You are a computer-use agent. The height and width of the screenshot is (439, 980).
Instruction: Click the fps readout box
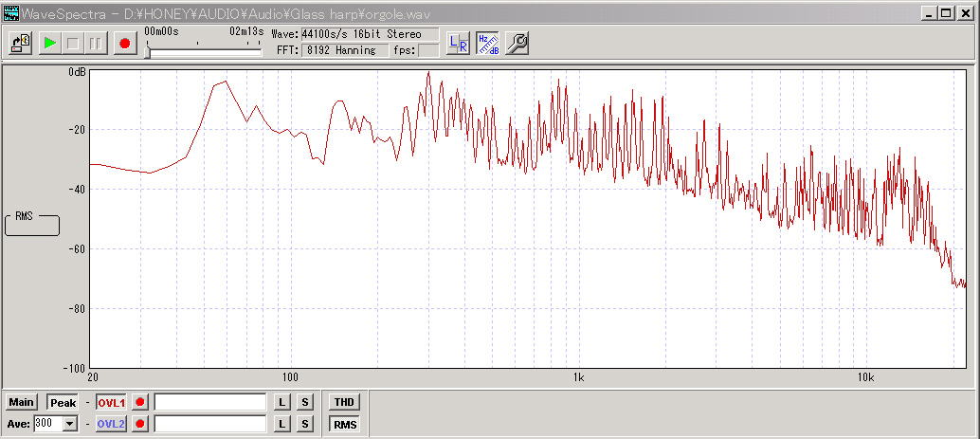tap(428, 50)
